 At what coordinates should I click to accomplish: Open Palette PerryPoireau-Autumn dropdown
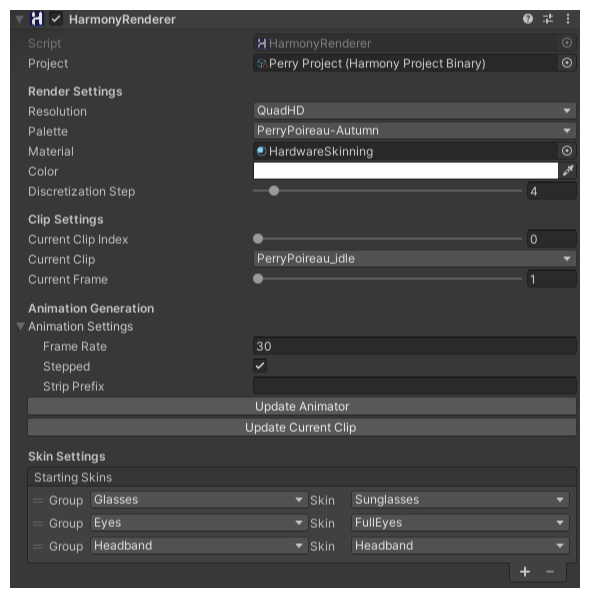pos(415,131)
